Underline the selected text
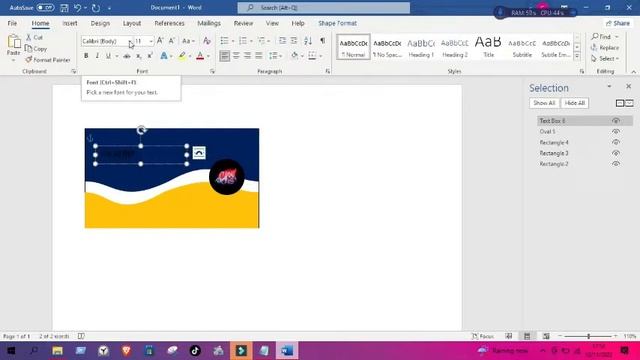 [x=108, y=56]
